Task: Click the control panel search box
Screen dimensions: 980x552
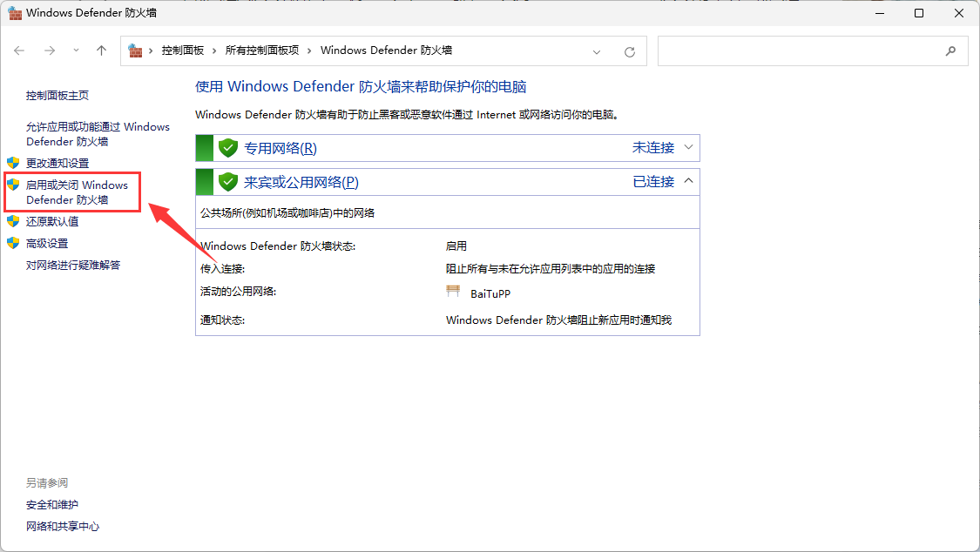Action: pyautogui.click(x=813, y=51)
